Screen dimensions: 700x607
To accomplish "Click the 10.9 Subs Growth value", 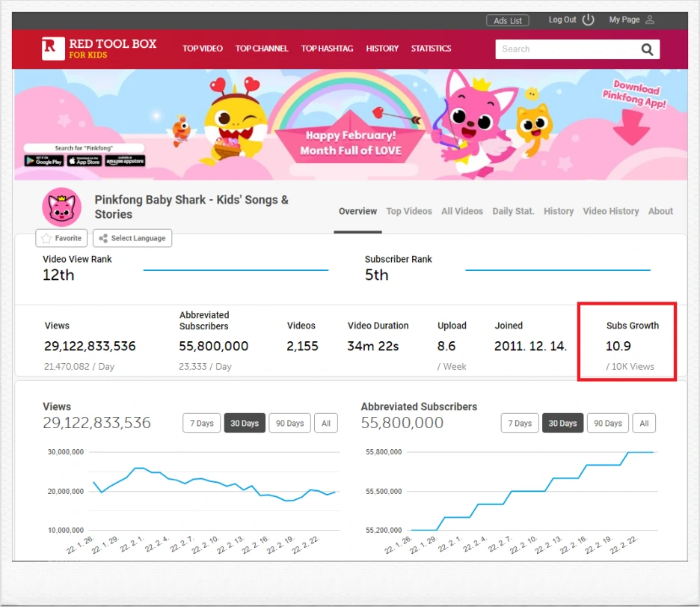I will pyautogui.click(x=618, y=346).
